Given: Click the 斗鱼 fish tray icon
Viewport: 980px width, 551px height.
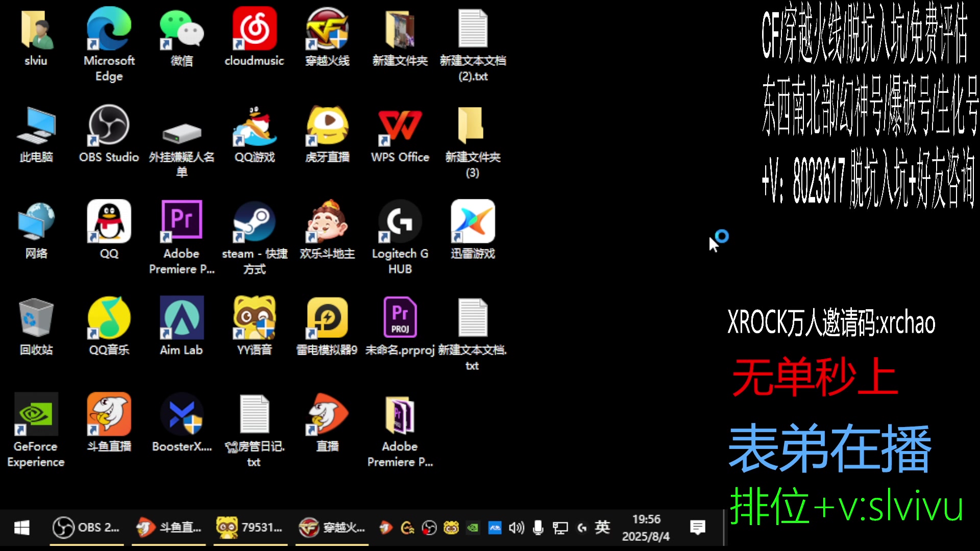Looking at the screenshot, I should (x=386, y=528).
